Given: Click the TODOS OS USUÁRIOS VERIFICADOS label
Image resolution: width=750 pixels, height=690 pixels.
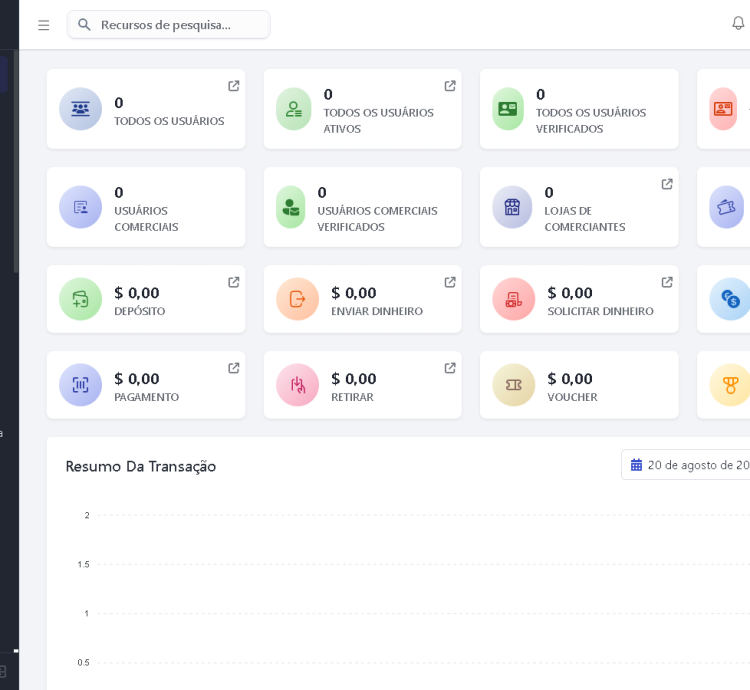Looking at the screenshot, I should click(x=591, y=121).
